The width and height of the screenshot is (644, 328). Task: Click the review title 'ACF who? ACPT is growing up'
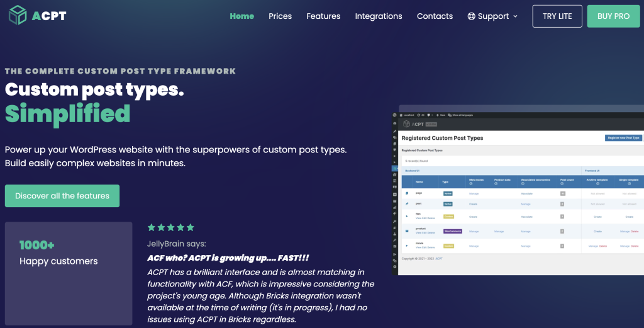click(228, 258)
